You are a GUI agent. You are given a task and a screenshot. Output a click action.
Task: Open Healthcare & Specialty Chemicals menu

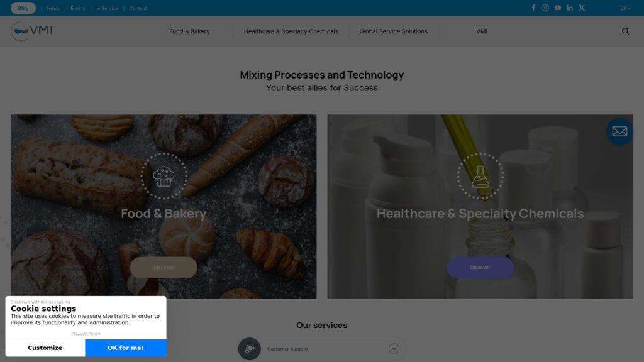click(291, 31)
